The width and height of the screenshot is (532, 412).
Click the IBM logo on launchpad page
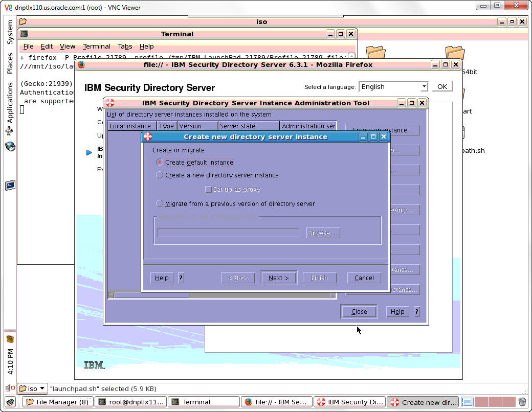pyautogui.click(x=94, y=365)
